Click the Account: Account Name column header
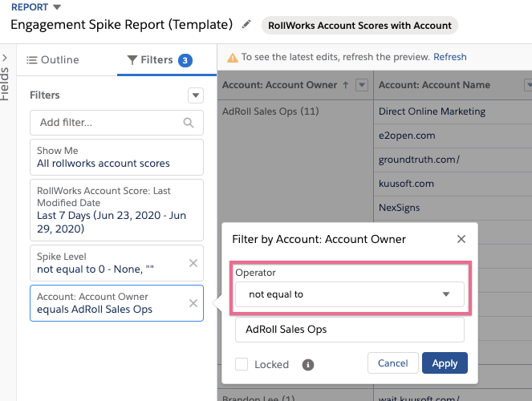The width and height of the screenshot is (532, 401). pos(434,85)
